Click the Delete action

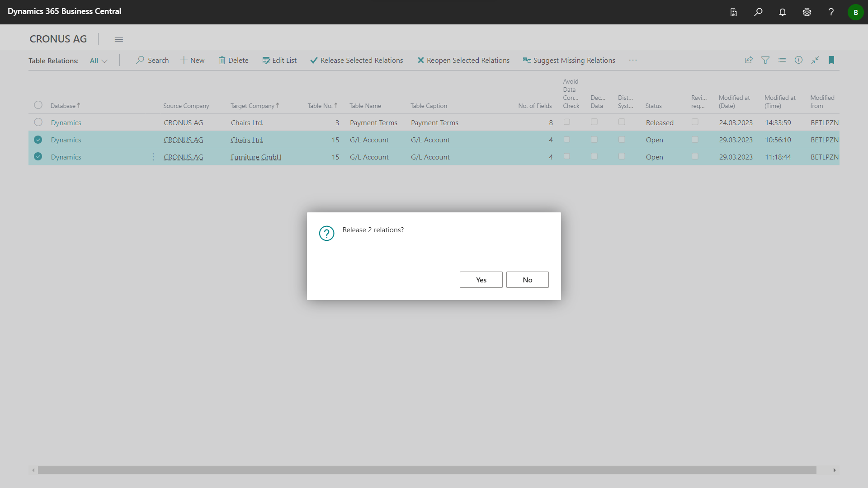234,60
